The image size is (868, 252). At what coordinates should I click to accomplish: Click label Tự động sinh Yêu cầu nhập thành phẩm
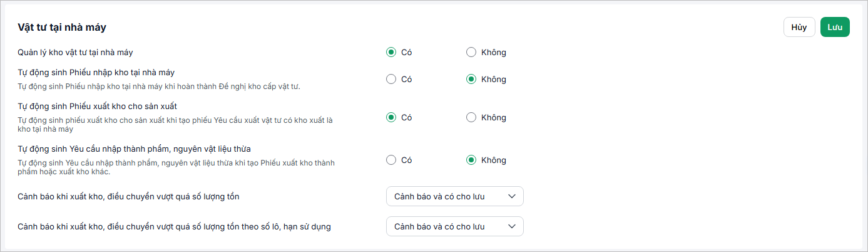coord(134,149)
